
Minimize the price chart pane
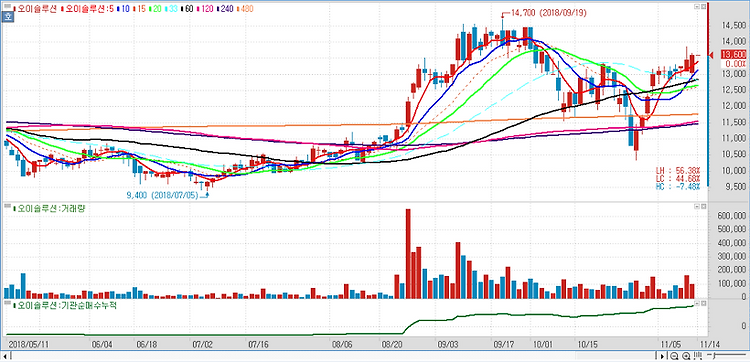pyautogui.click(x=697, y=7)
